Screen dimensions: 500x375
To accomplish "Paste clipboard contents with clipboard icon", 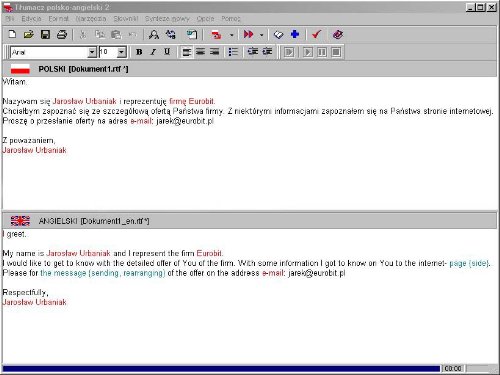I will 116,34.
